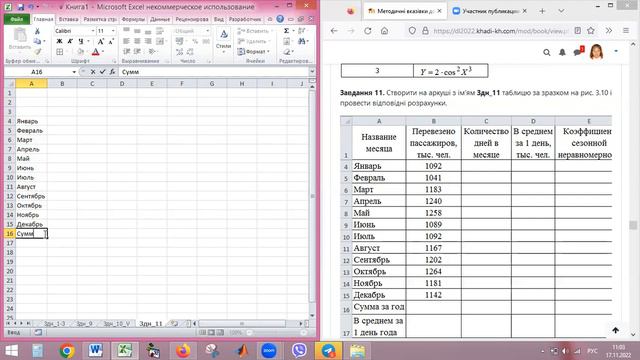Click the user avatar picture
The width and height of the screenshot is (640, 360).
point(596,52)
